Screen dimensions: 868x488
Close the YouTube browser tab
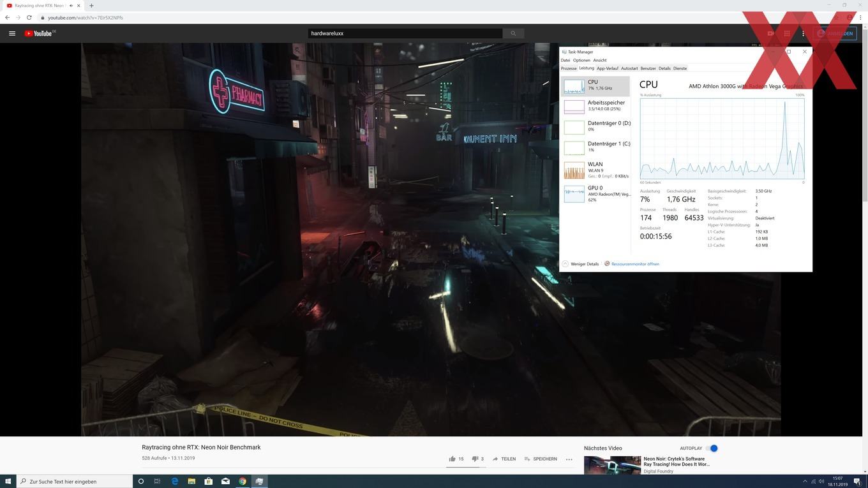coord(79,6)
